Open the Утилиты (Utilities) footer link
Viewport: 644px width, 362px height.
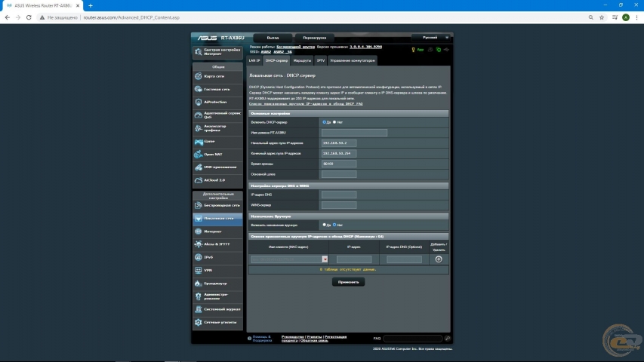pos(314,337)
